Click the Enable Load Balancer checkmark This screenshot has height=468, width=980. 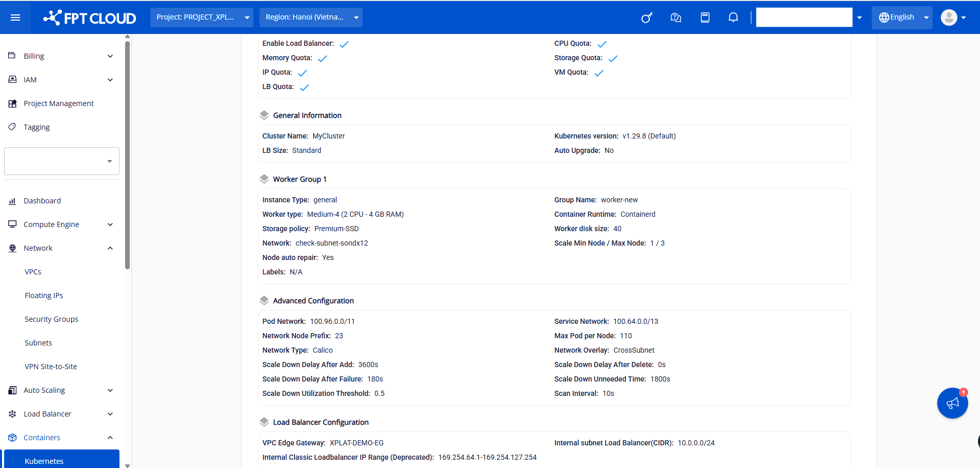[x=344, y=44]
